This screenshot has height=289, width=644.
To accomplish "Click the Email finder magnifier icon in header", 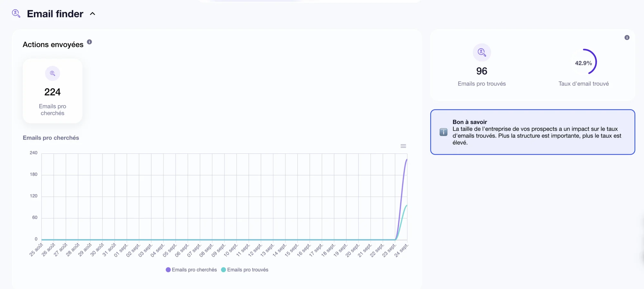I will (16, 14).
